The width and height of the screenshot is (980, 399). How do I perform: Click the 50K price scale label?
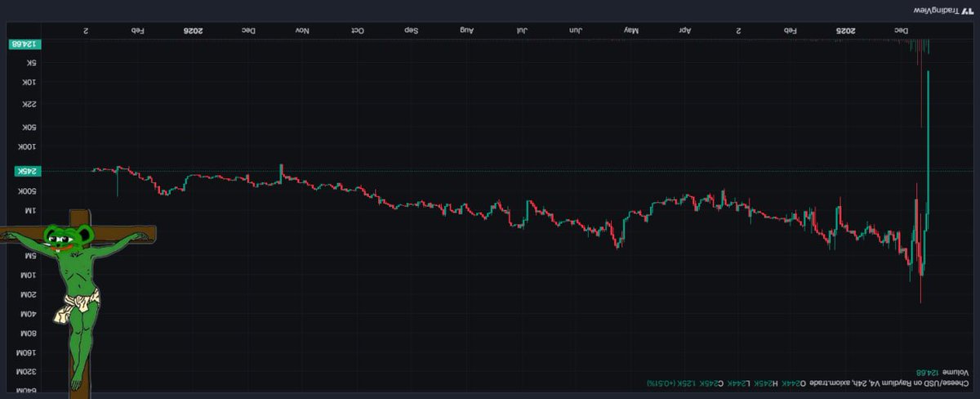coord(29,128)
